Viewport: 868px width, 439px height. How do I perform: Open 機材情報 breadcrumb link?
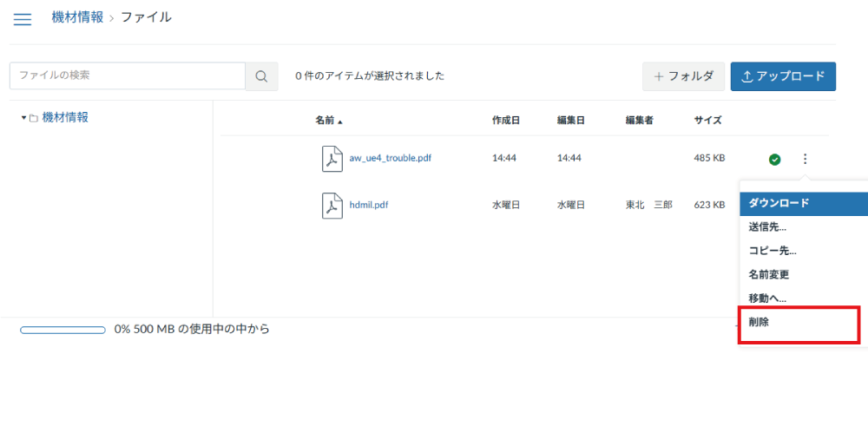point(77,17)
